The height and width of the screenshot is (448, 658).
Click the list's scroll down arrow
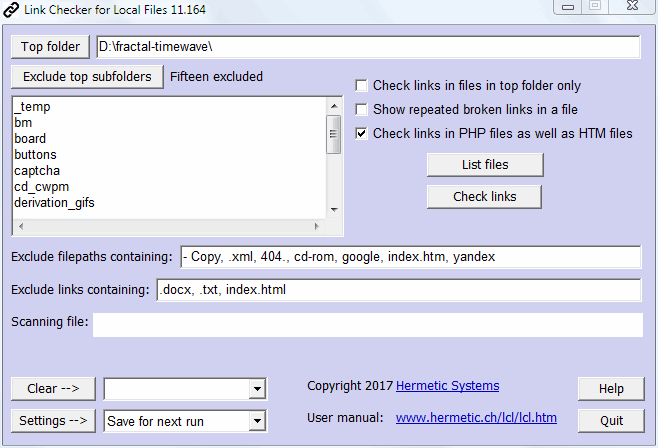(x=334, y=209)
